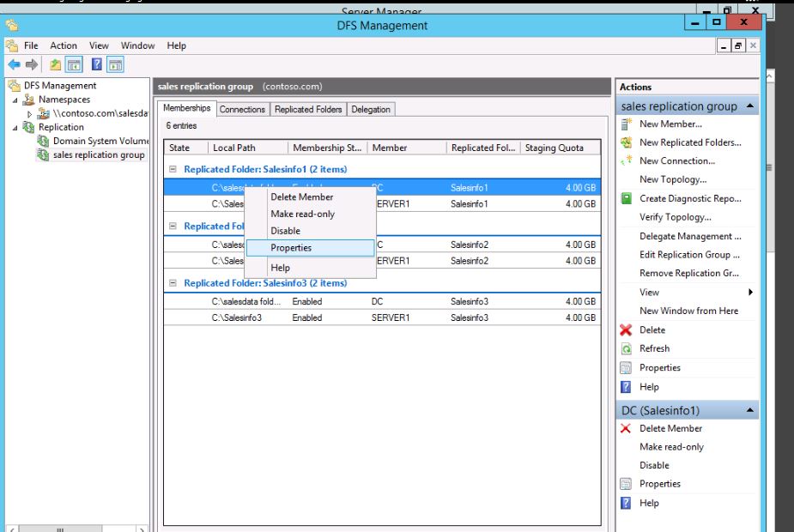The width and height of the screenshot is (794, 532).
Task: Click the red X icon of the group Delete action
Action: (627, 330)
